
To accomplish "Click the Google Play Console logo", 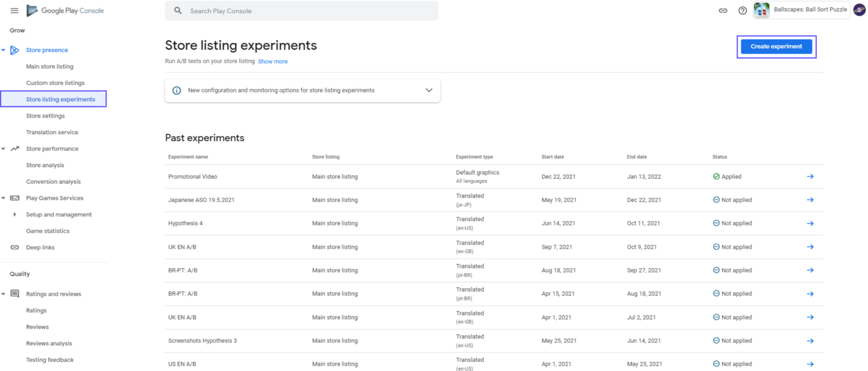I will [x=65, y=10].
